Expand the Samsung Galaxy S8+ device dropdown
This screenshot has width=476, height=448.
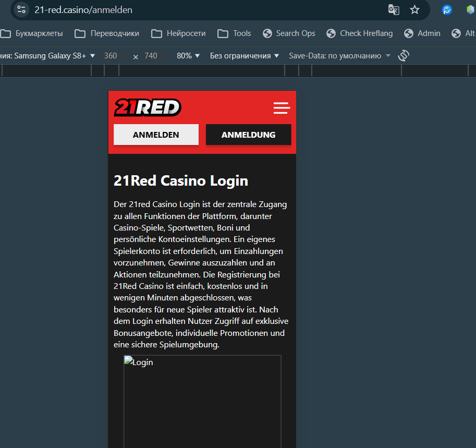47,56
